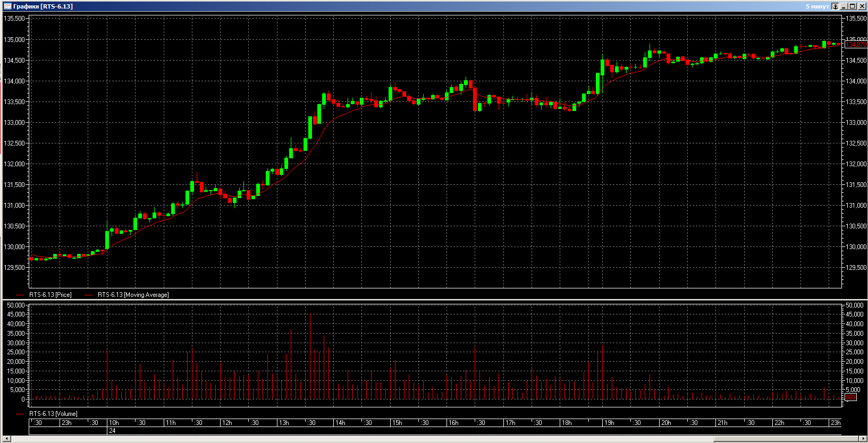
Task: Click the splitter between price and volume panes
Action: pos(434,300)
